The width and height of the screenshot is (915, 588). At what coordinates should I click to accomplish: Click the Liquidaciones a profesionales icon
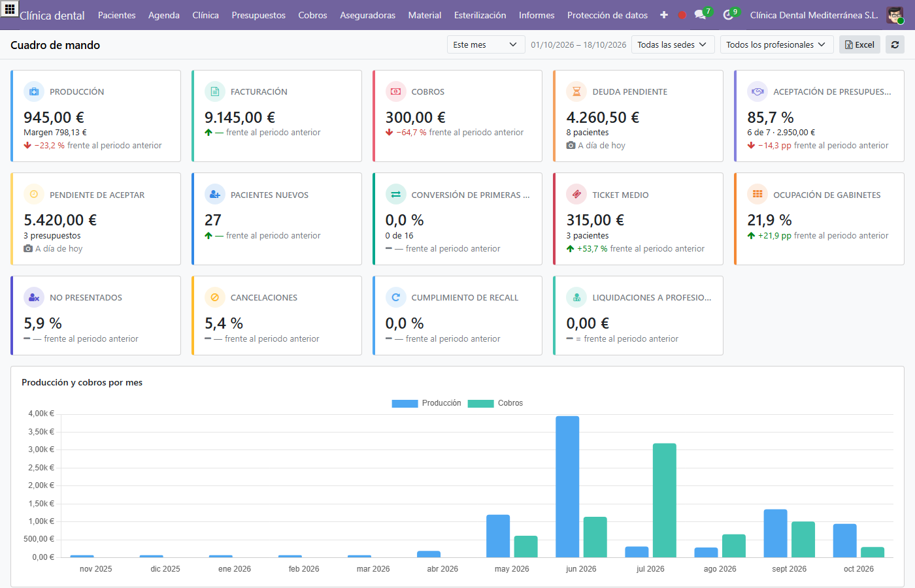coord(576,297)
